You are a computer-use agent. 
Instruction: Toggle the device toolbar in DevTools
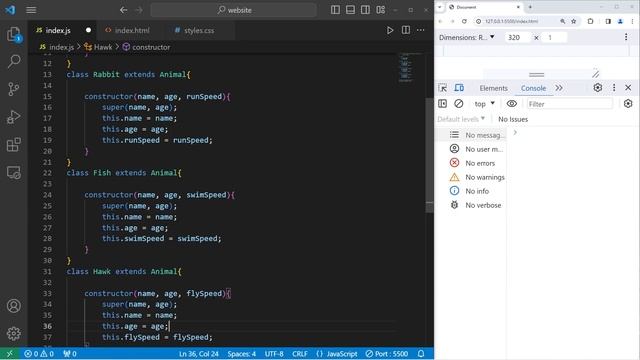(459, 88)
